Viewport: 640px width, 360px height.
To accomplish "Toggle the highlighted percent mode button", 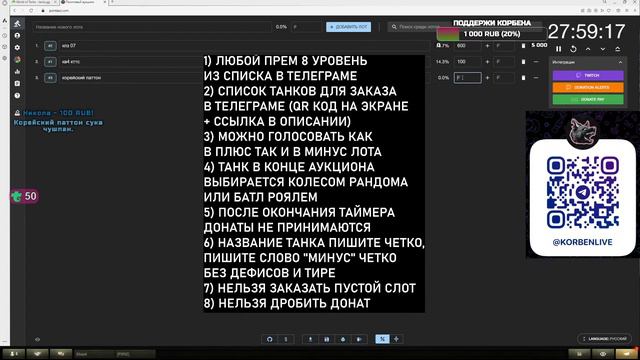I will (382, 339).
